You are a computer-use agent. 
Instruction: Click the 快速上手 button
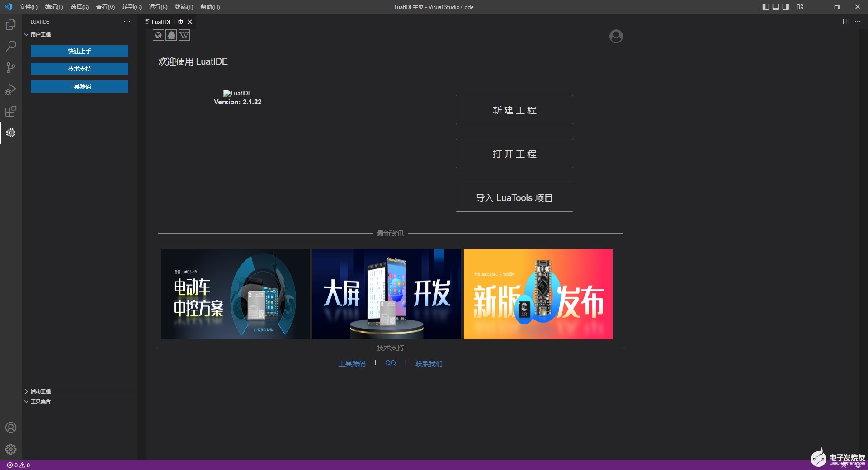point(80,51)
